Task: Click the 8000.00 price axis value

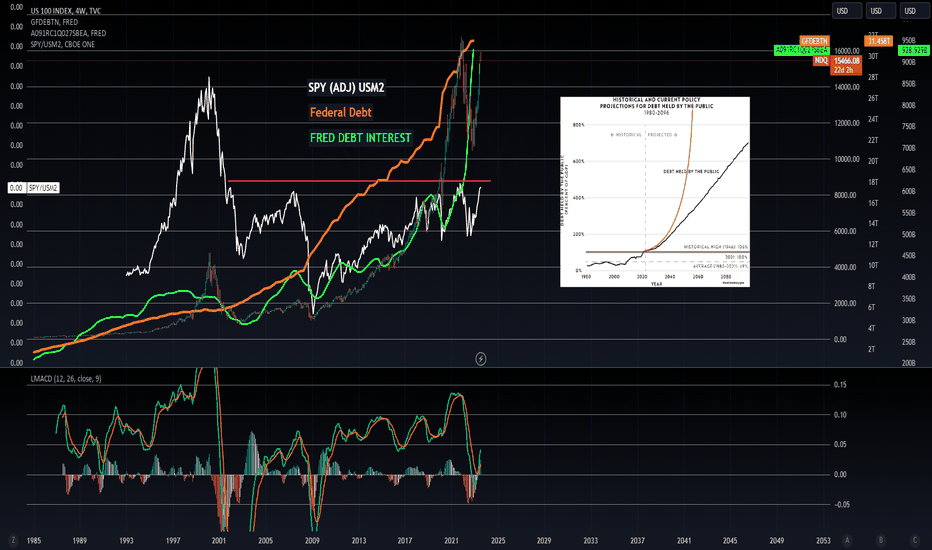Action: 845,195
